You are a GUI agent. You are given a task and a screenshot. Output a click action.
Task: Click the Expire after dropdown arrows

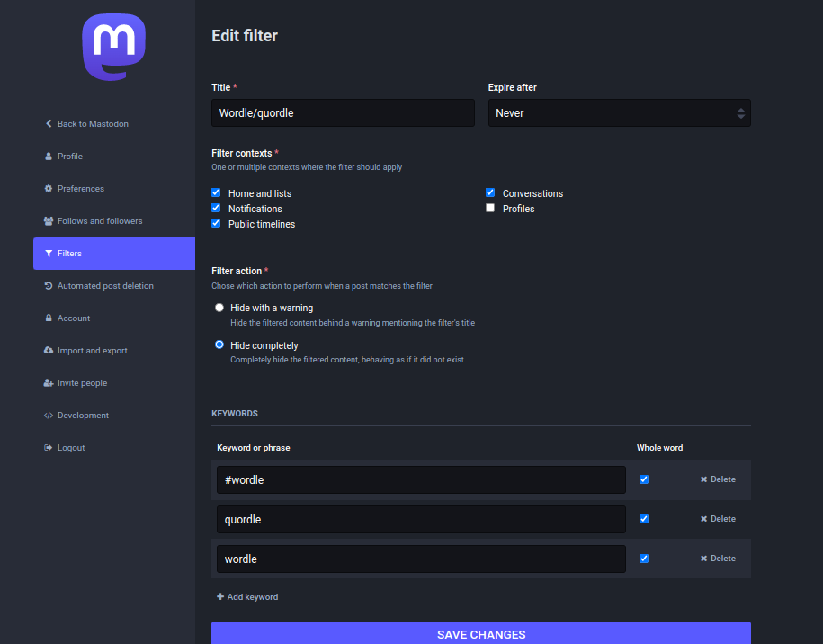pyautogui.click(x=740, y=112)
